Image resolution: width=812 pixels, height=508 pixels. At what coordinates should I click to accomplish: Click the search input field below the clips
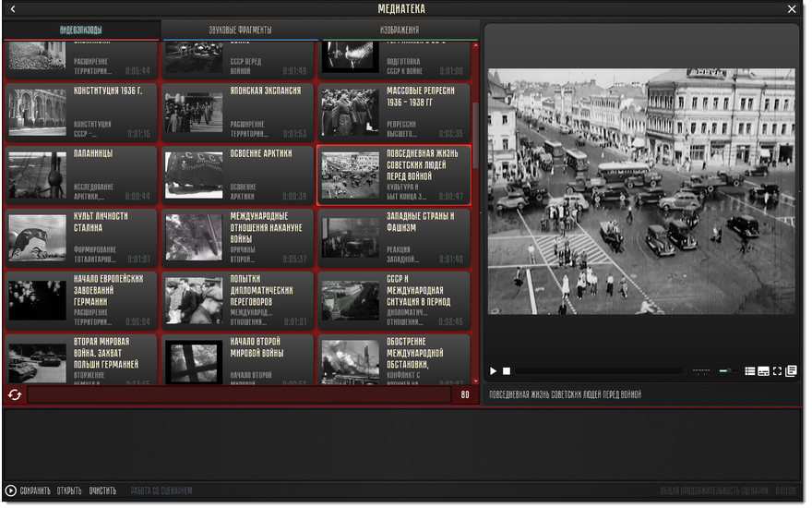tap(239, 395)
